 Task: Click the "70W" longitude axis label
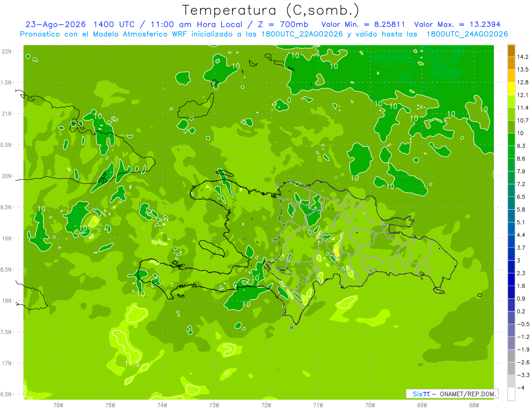coord(370,405)
